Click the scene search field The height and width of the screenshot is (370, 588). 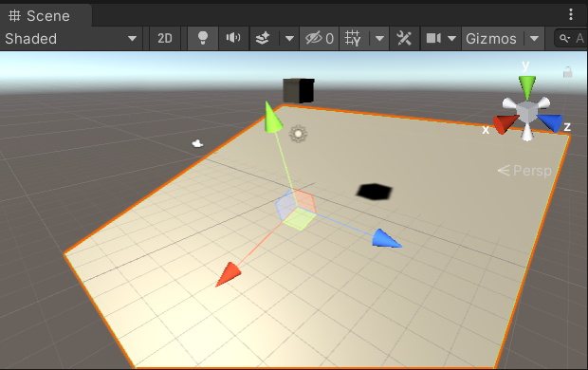tap(571, 39)
